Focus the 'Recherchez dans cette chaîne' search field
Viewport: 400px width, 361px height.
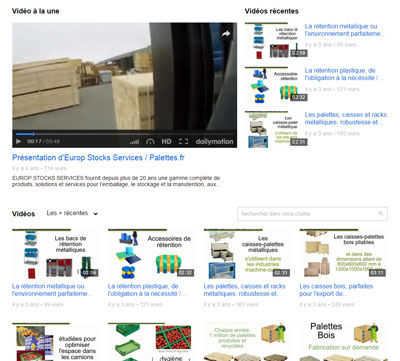pyautogui.click(x=312, y=214)
